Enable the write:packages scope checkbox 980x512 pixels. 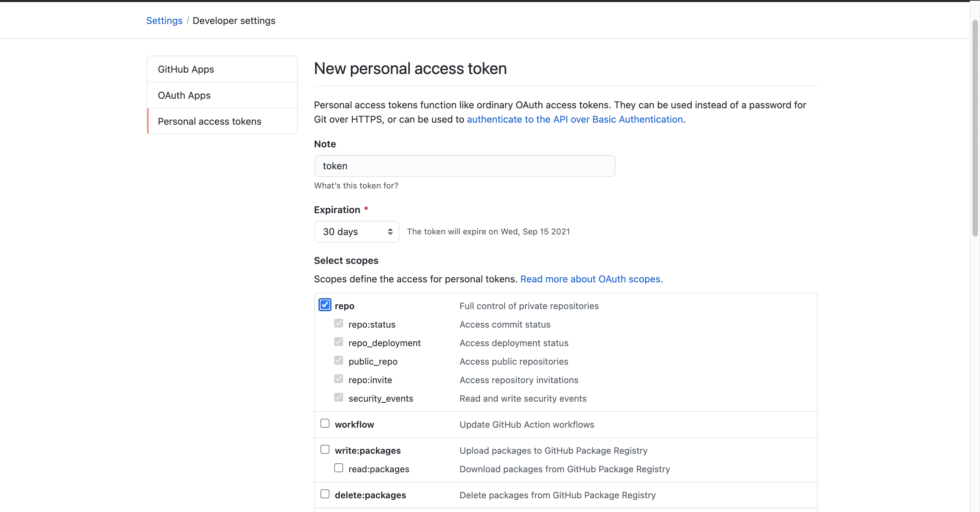pyautogui.click(x=325, y=450)
